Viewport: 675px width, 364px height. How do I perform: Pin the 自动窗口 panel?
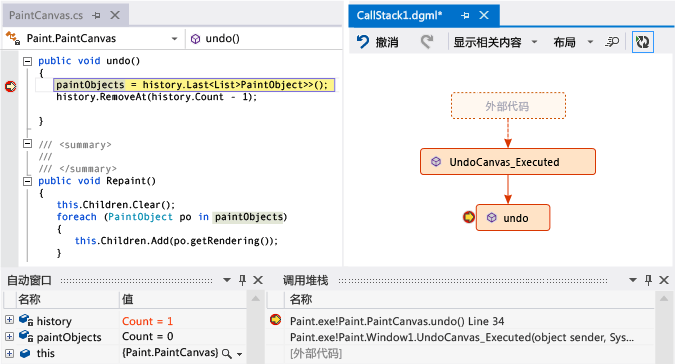[242, 281]
